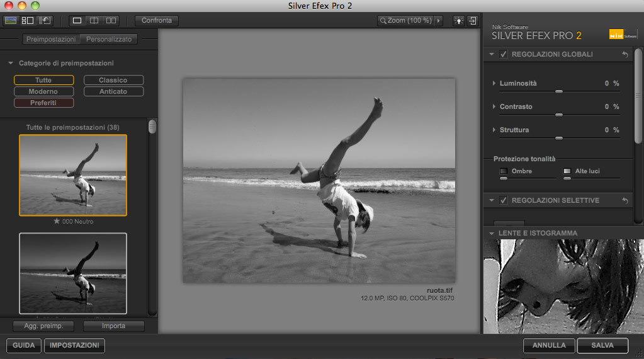
Task: Expand the Luminosità sub-controls
Action: pyautogui.click(x=494, y=83)
